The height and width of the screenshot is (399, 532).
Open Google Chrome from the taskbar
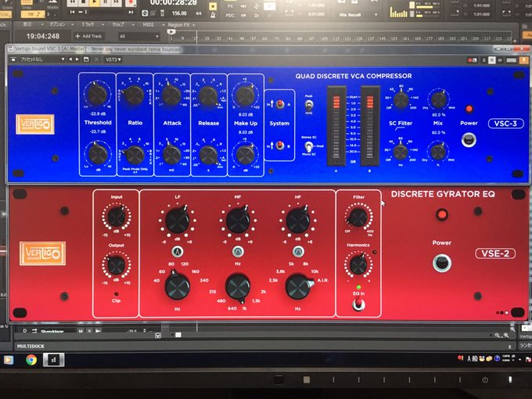tap(31, 360)
